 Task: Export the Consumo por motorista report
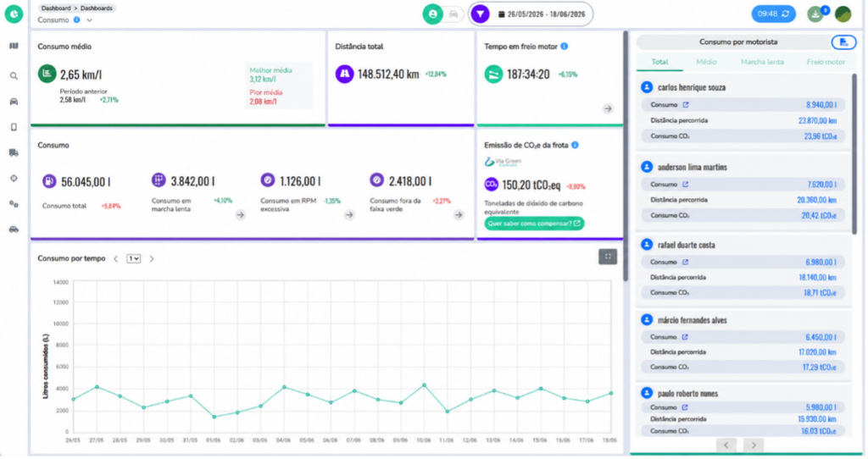[843, 42]
